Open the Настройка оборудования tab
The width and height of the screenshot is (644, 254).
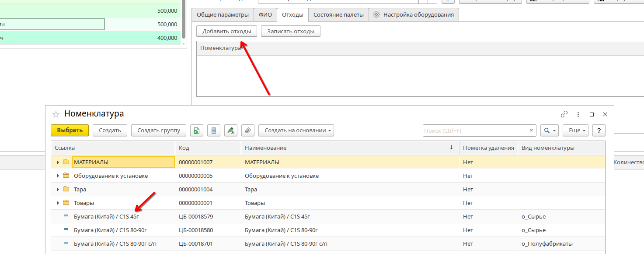click(414, 15)
